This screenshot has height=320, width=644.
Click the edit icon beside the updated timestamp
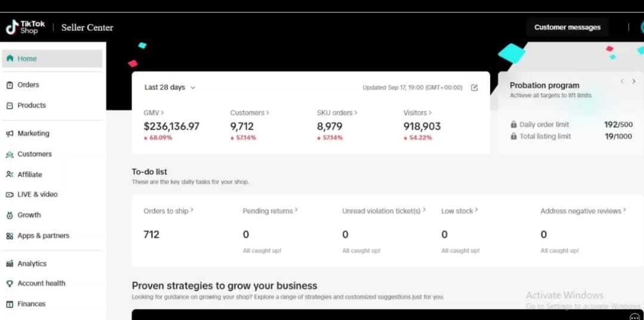click(x=474, y=88)
